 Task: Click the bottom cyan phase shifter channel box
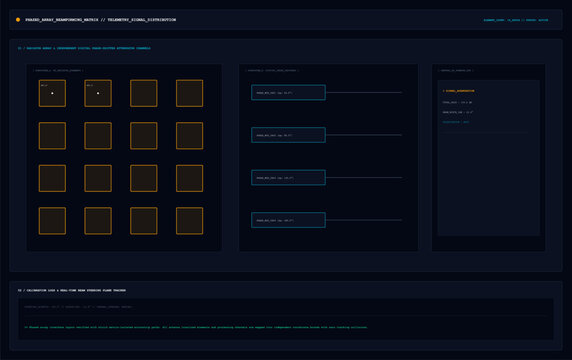288,220
